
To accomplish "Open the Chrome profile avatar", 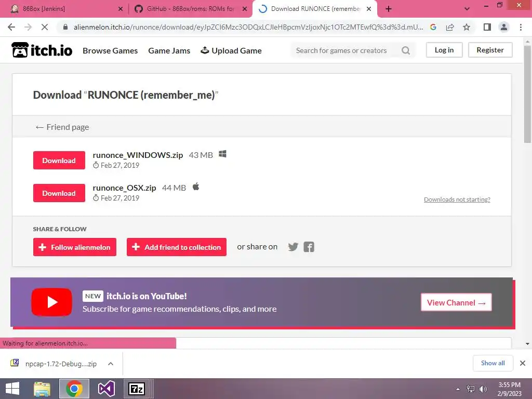I will (x=504, y=27).
